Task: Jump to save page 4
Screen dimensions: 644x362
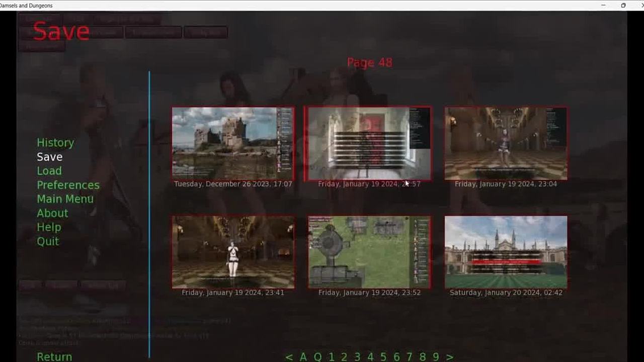Action: pos(370,357)
